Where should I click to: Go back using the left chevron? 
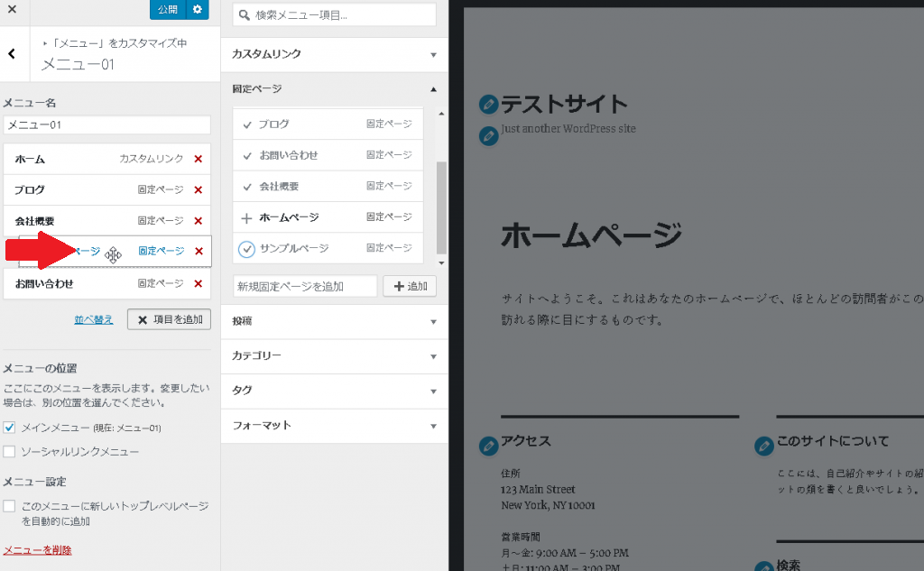click(x=12, y=54)
